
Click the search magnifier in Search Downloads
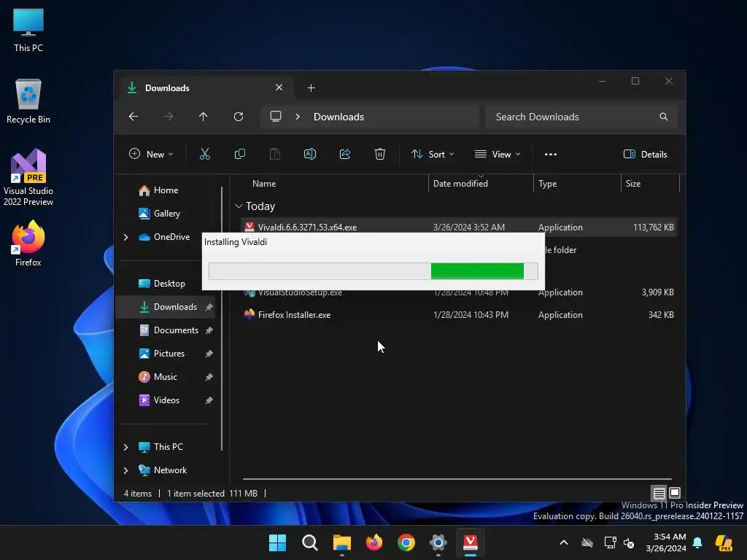coord(664,117)
